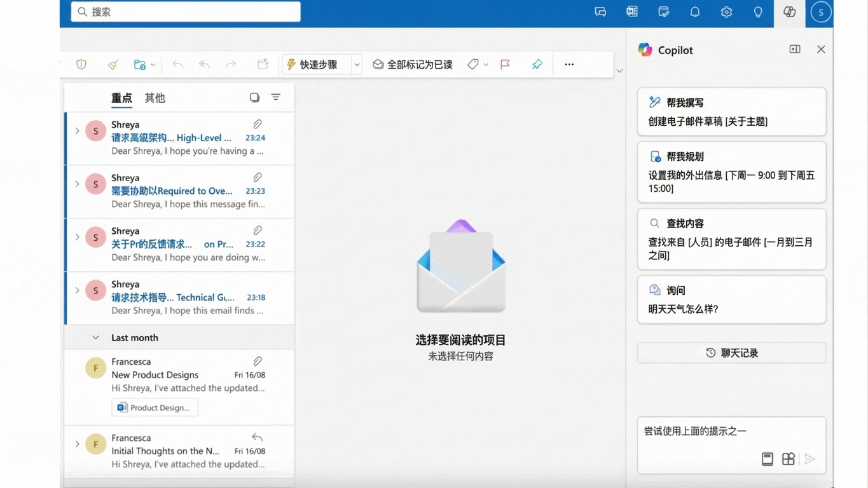Image resolution: width=868 pixels, height=488 pixels.
Task: Open the notifications bell
Action: 695,12
